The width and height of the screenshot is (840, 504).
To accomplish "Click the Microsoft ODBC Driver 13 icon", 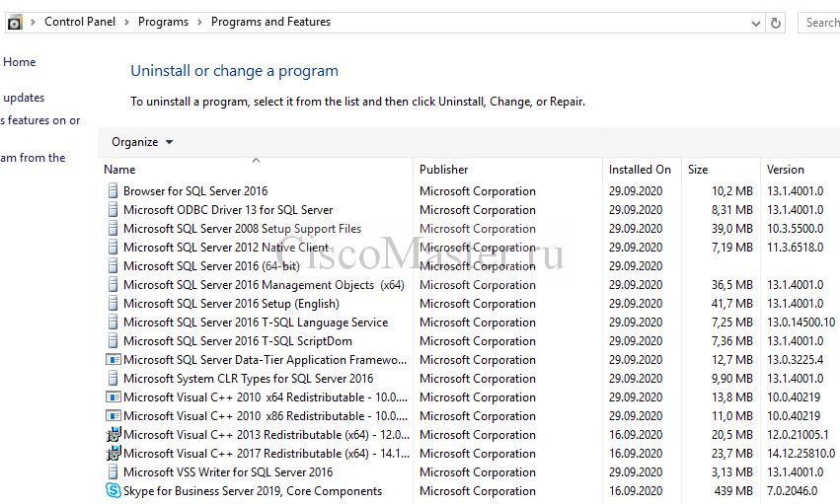I will [x=113, y=210].
